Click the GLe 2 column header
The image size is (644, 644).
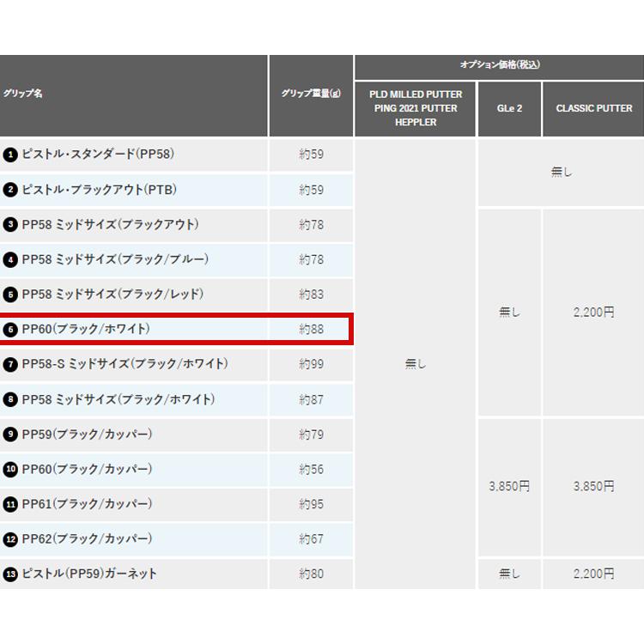509,109
